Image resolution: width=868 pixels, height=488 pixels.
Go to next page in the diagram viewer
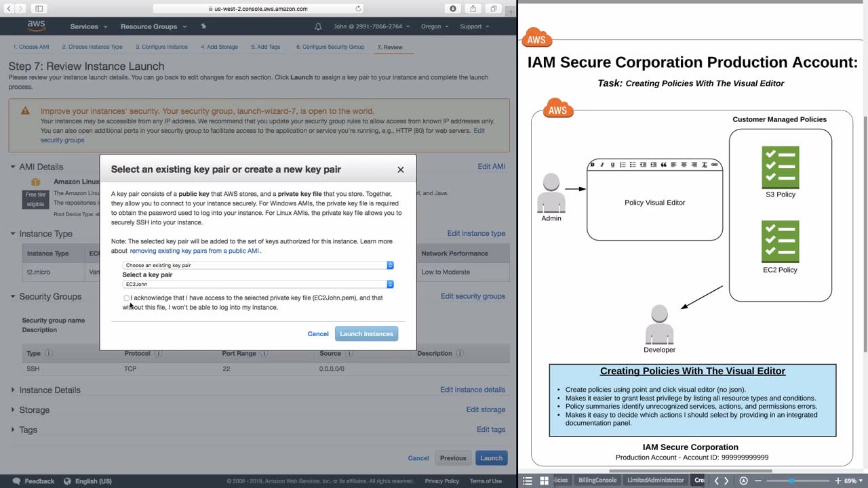click(726, 481)
